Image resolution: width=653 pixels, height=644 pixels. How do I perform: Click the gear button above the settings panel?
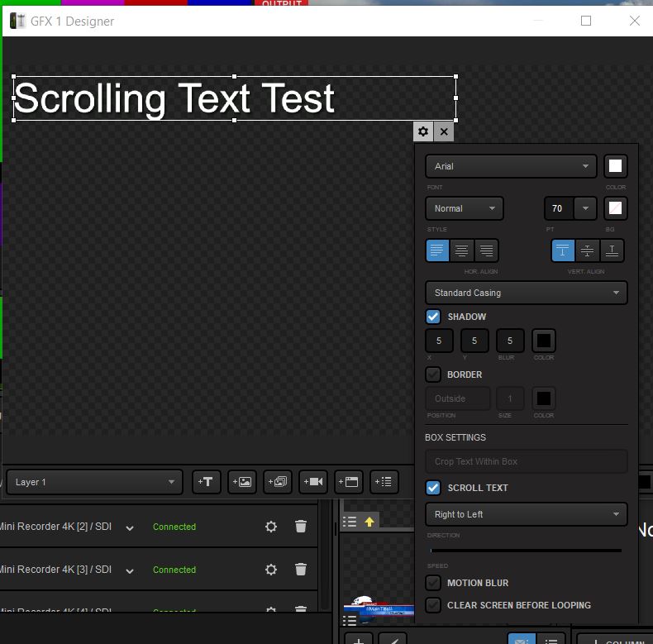click(423, 131)
